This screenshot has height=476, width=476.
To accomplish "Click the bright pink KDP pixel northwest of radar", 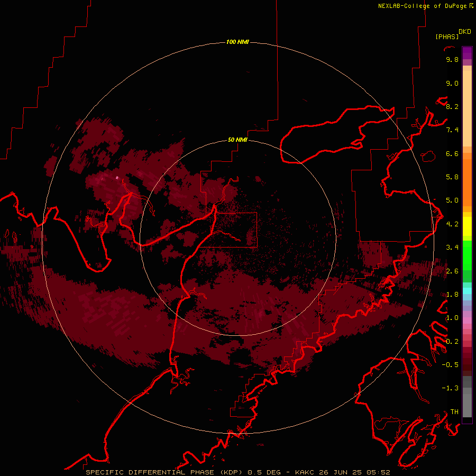I will point(117,178).
